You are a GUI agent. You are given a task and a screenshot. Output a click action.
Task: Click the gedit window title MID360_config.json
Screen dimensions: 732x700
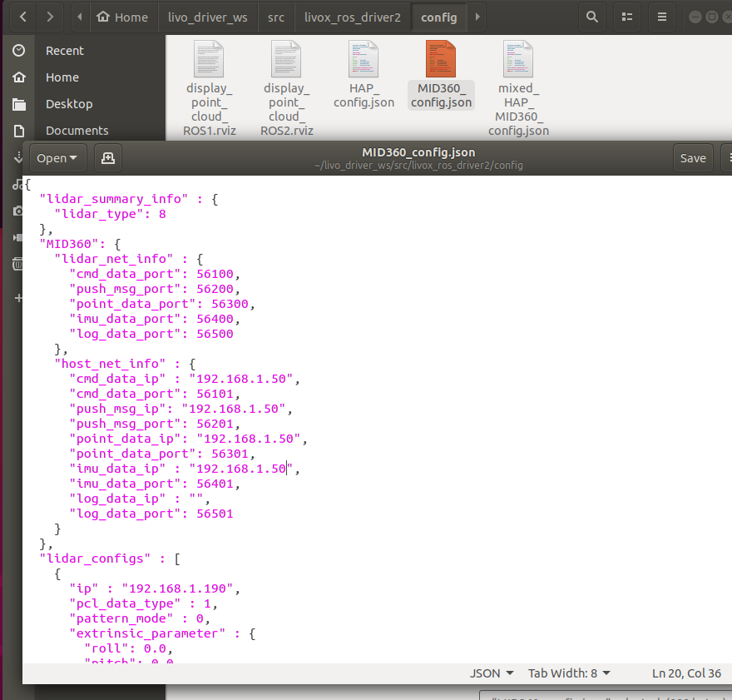click(418, 152)
